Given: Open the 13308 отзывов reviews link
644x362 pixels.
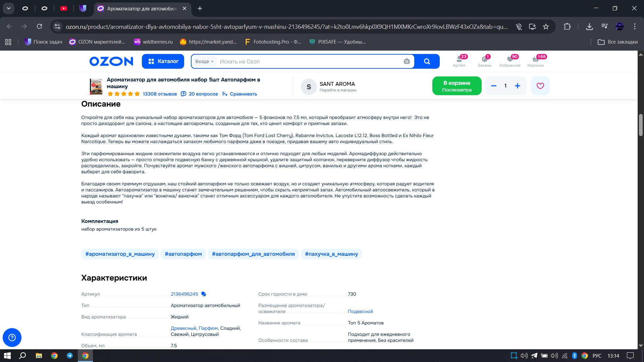Looking at the screenshot, I should [x=160, y=94].
